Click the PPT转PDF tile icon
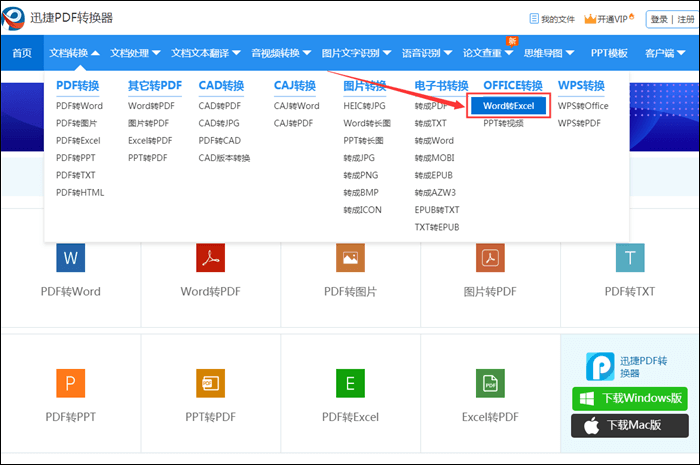700x465 pixels. click(x=210, y=383)
